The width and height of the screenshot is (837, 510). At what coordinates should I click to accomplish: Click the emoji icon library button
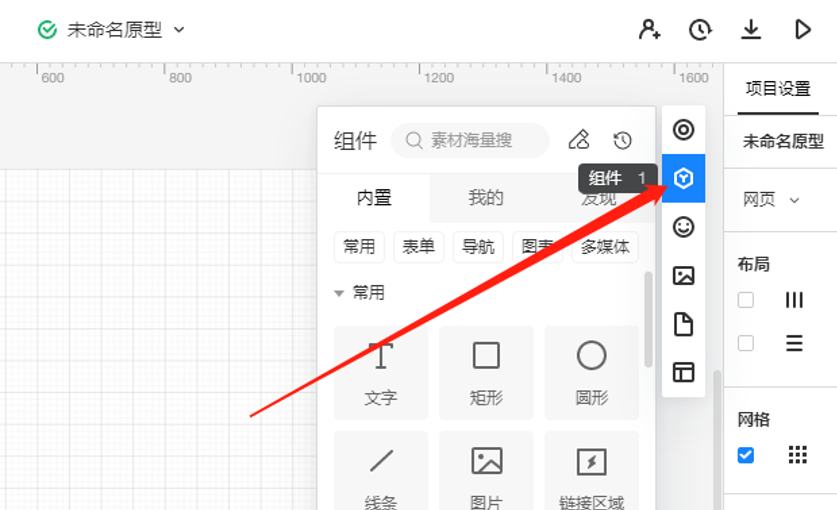[683, 227]
